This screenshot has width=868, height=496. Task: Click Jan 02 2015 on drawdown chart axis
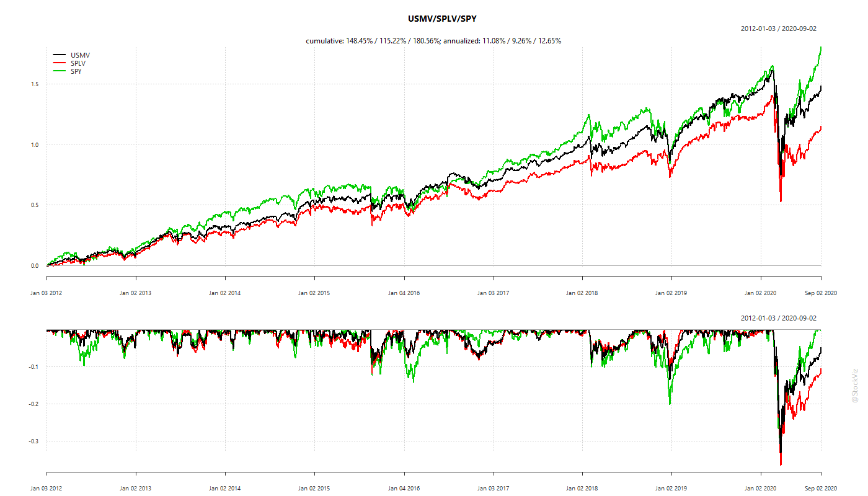click(x=314, y=489)
